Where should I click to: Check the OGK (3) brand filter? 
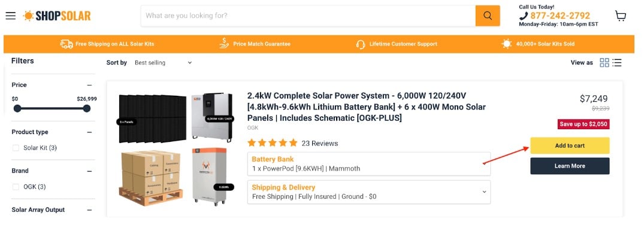coord(16,187)
